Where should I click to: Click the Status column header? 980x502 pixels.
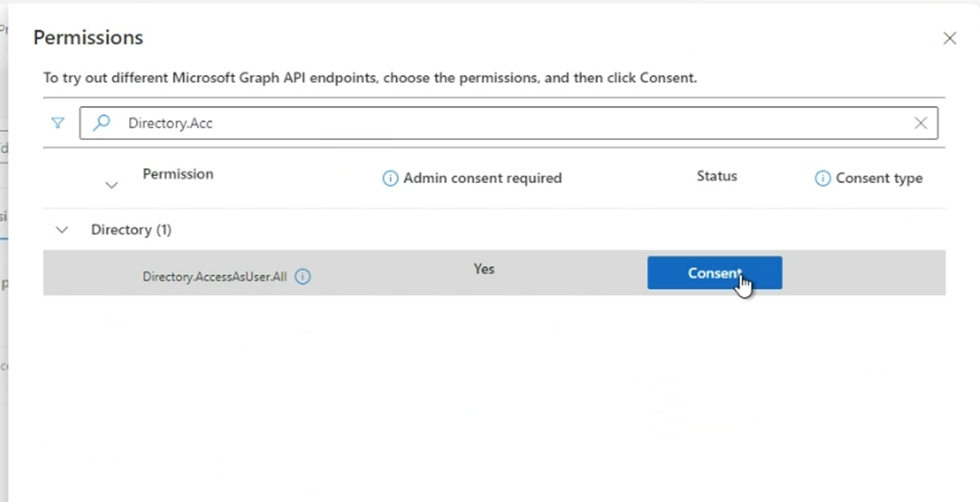click(x=717, y=176)
